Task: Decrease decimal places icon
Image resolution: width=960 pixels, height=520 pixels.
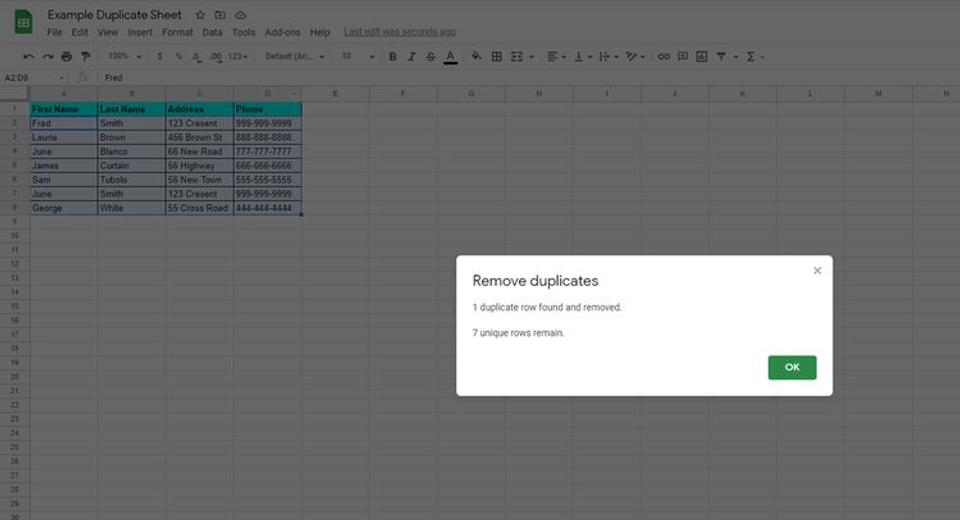Action: [x=196, y=56]
